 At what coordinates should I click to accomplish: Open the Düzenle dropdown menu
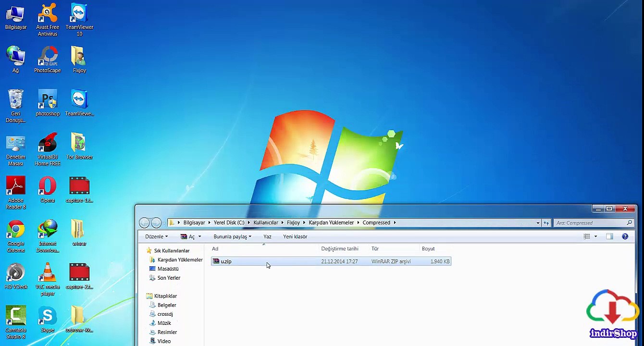click(x=157, y=236)
